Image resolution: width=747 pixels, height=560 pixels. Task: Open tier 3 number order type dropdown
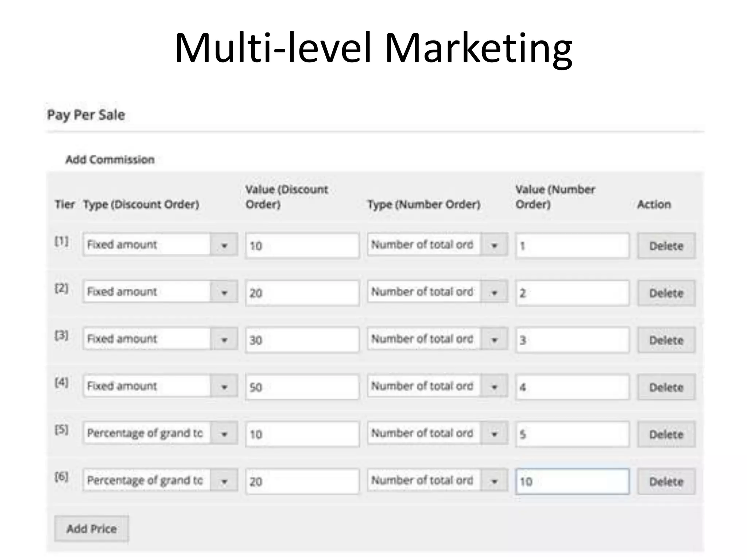pyautogui.click(x=437, y=339)
